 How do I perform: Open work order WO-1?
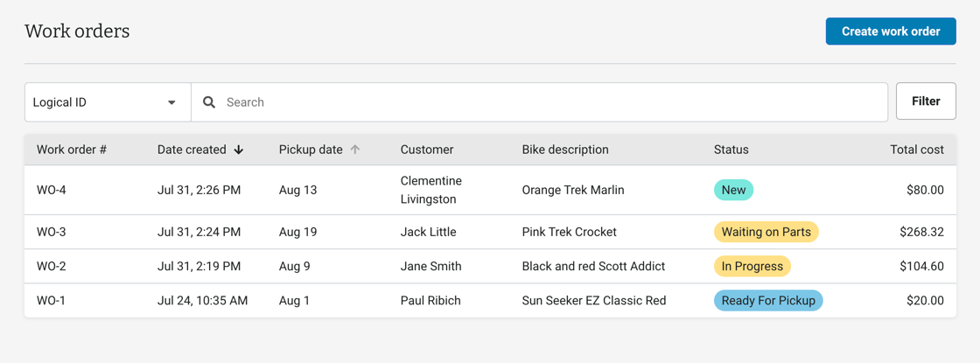[x=52, y=300]
